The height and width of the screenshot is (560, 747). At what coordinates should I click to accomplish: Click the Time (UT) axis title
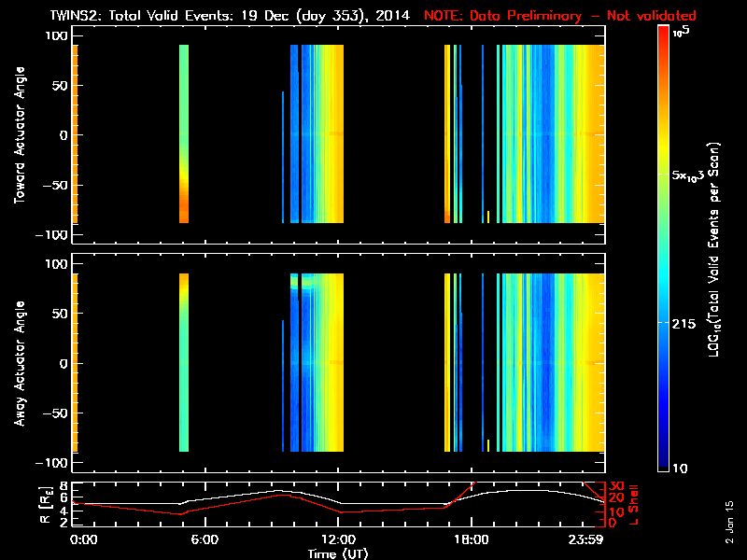tap(340, 553)
